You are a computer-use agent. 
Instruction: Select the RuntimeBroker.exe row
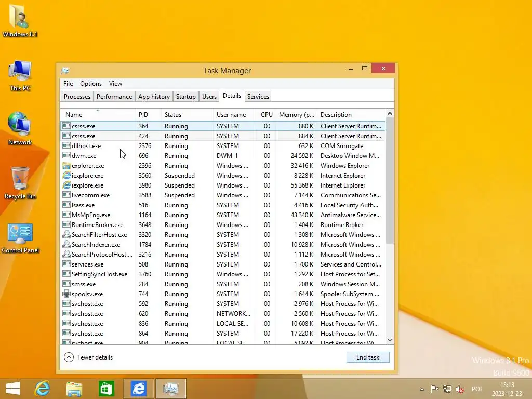pyautogui.click(x=223, y=224)
